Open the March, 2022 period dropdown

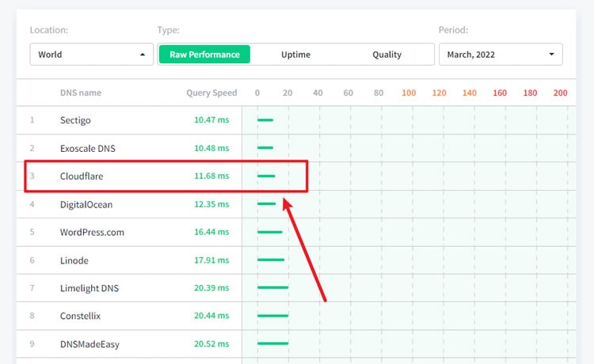click(501, 55)
